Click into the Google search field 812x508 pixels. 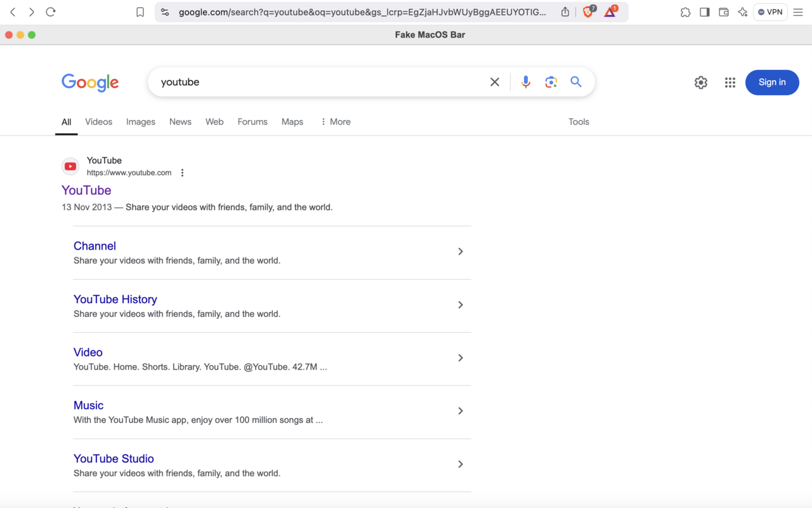tap(320, 82)
